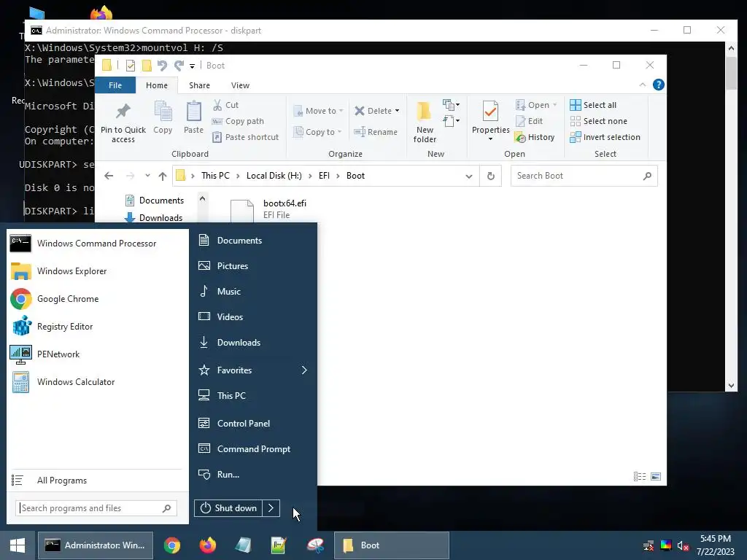The height and width of the screenshot is (560, 747).
Task: Click the muted volume tray icon
Action: pos(683,545)
